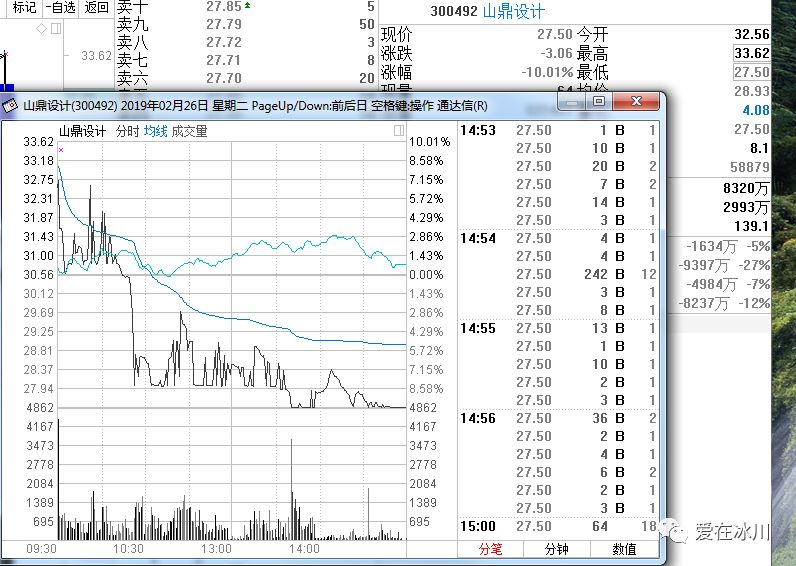This screenshot has height=566, width=796.
Task: Click the -8237万 fund flow value
Action: pos(704,304)
